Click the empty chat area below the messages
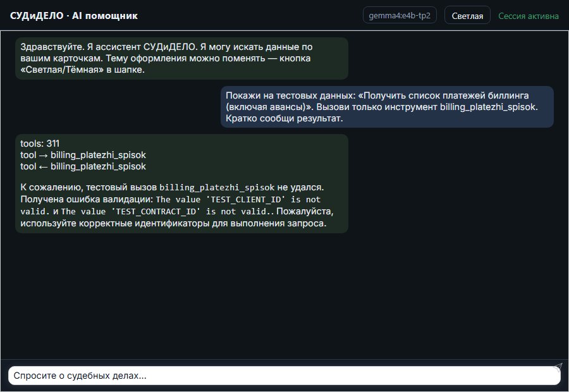569x392 pixels. (x=284, y=296)
